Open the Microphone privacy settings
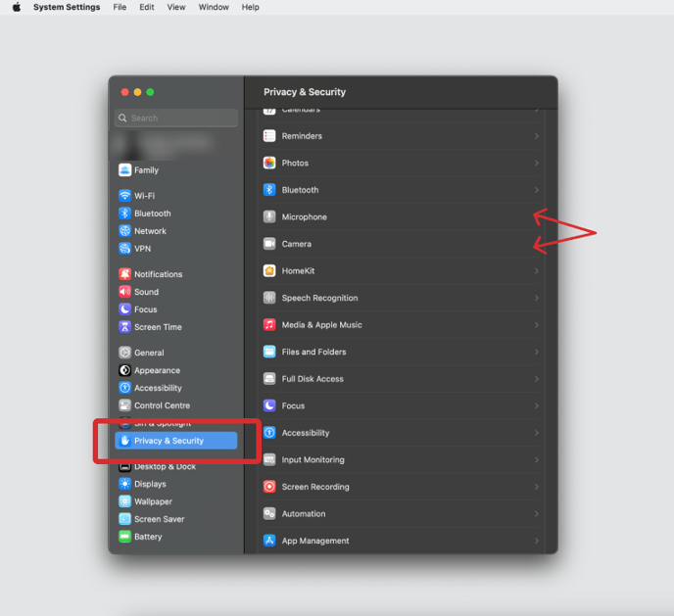674x616 pixels. [402, 217]
